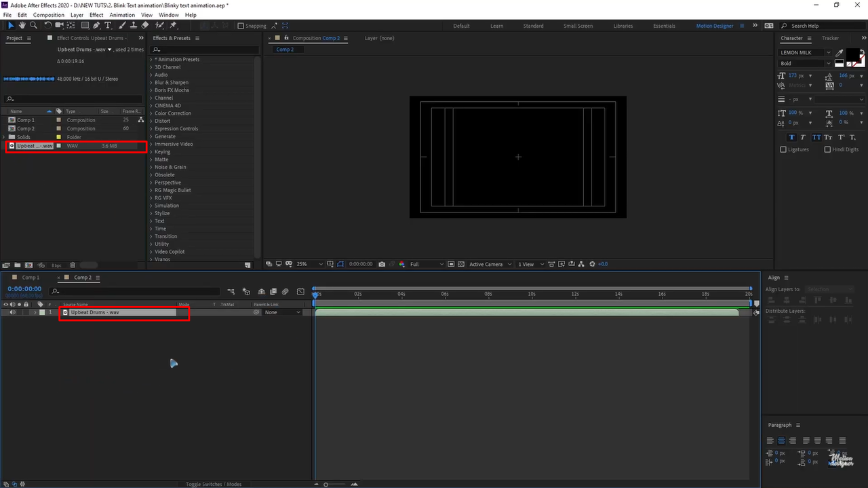Enable the Snapping checkbox
This screenshot has width=868, height=488.
pos(241,26)
